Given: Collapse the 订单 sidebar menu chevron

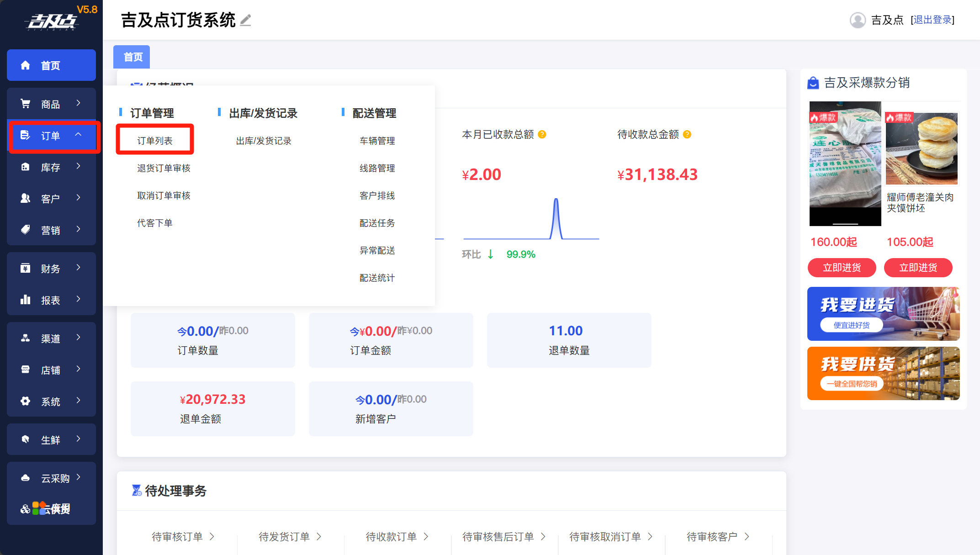Looking at the screenshot, I should (79, 135).
